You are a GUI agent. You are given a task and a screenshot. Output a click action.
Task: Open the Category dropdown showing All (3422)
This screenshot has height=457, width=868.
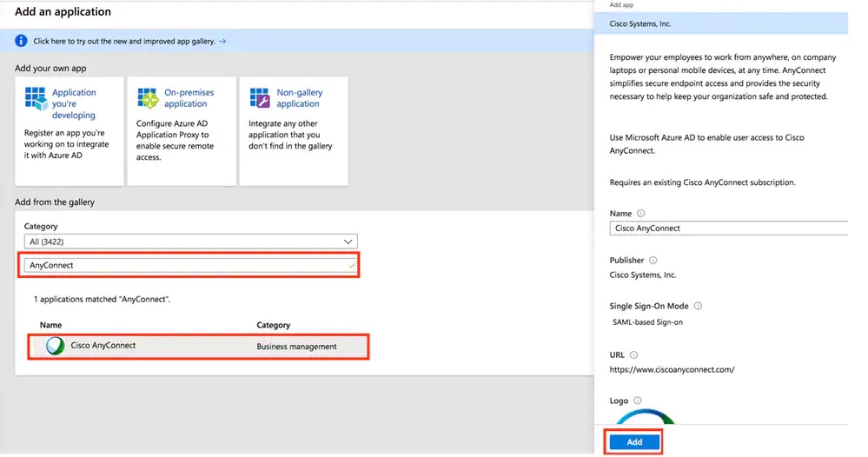190,242
